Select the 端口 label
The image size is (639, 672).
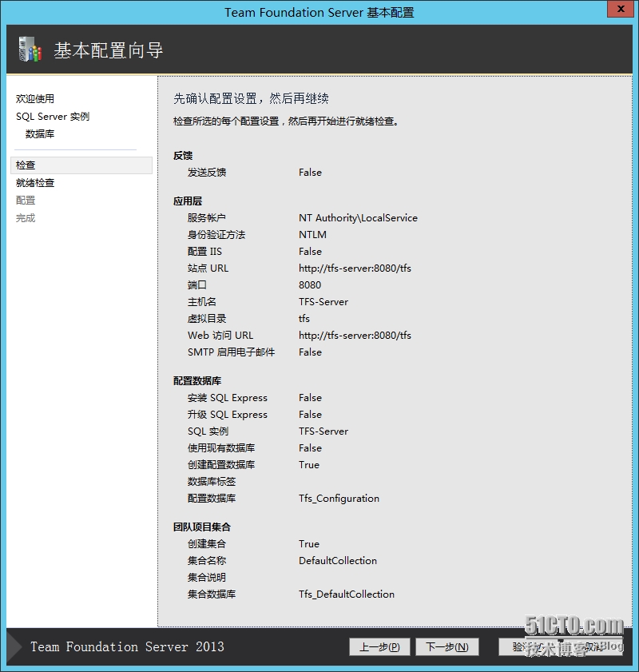point(197,285)
